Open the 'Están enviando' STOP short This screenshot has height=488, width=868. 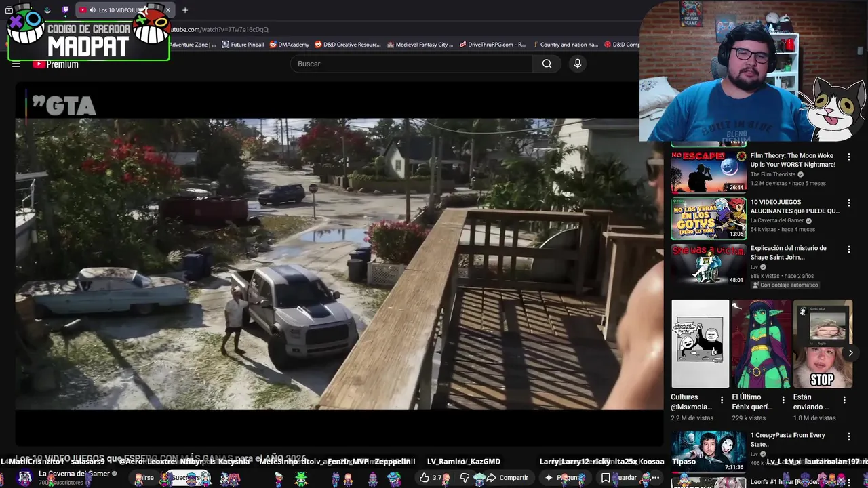(x=822, y=344)
